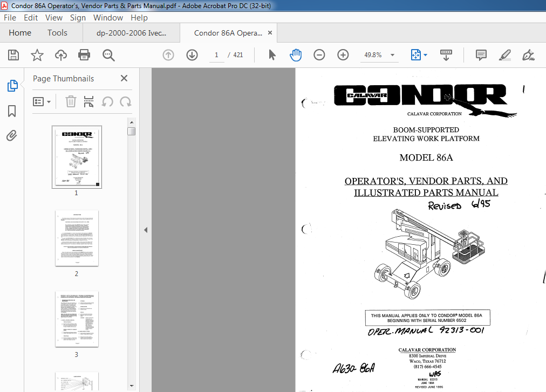Screen dimensions: 546x392
Task: Select page 3 thumbnail
Action: click(x=77, y=319)
